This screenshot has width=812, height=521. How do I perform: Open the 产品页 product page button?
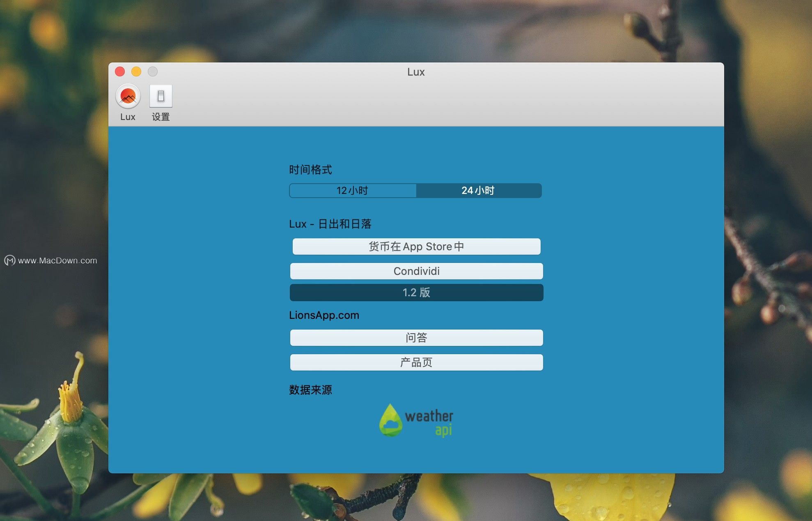tap(416, 362)
